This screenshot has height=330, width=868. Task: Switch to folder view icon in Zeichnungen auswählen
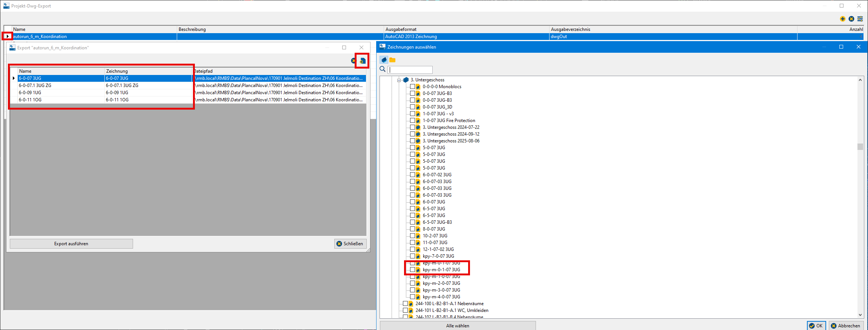pyautogui.click(x=392, y=60)
